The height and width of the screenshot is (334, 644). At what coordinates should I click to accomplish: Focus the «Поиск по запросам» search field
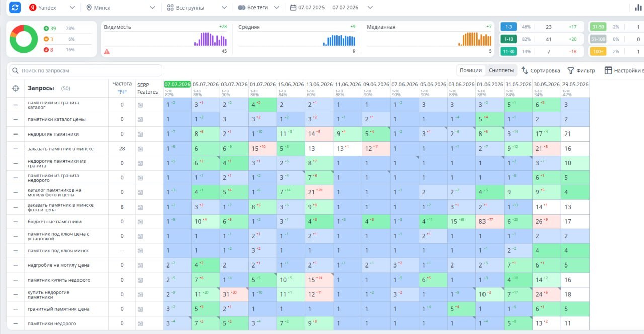click(x=86, y=71)
